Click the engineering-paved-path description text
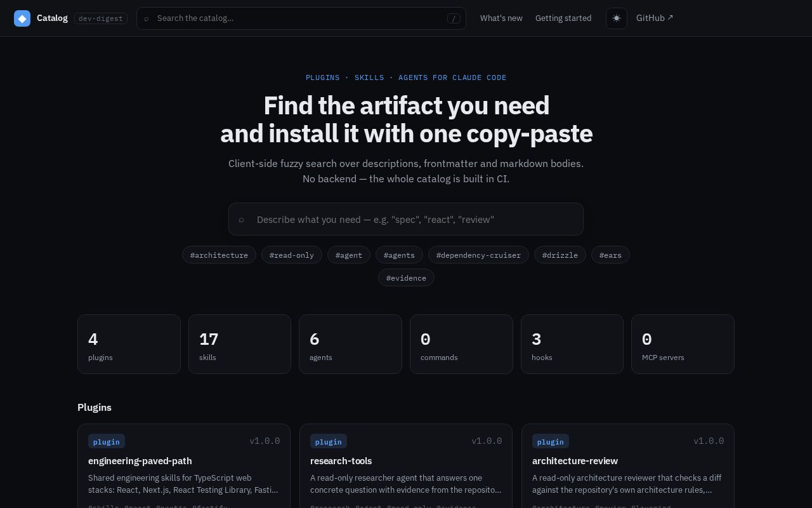812x508 pixels. (x=183, y=484)
